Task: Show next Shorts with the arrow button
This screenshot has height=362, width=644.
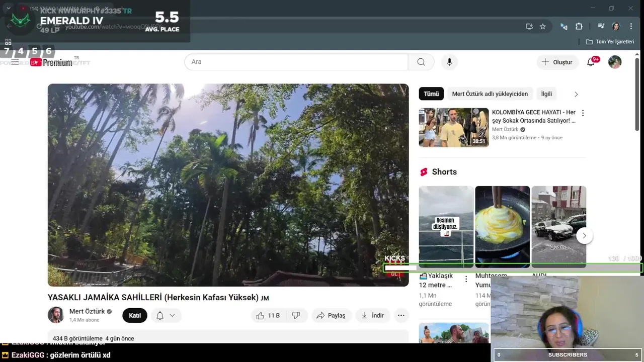Action: [584, 235]
